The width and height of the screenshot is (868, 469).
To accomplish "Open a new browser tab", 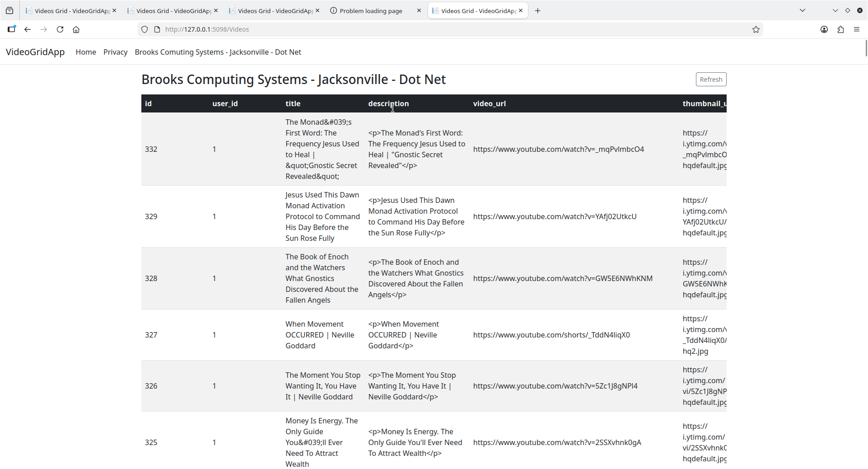I will [x=537, y=11].
